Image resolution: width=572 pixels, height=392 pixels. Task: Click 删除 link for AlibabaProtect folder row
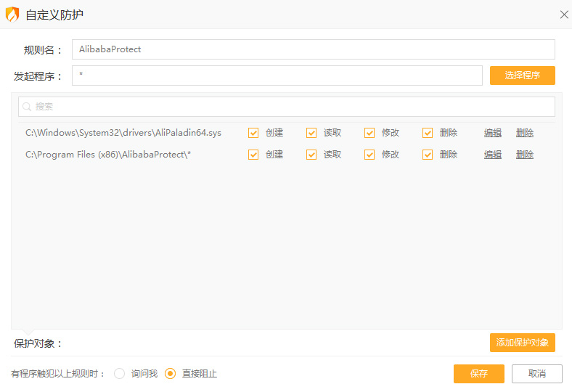click(x=524, y=155)
